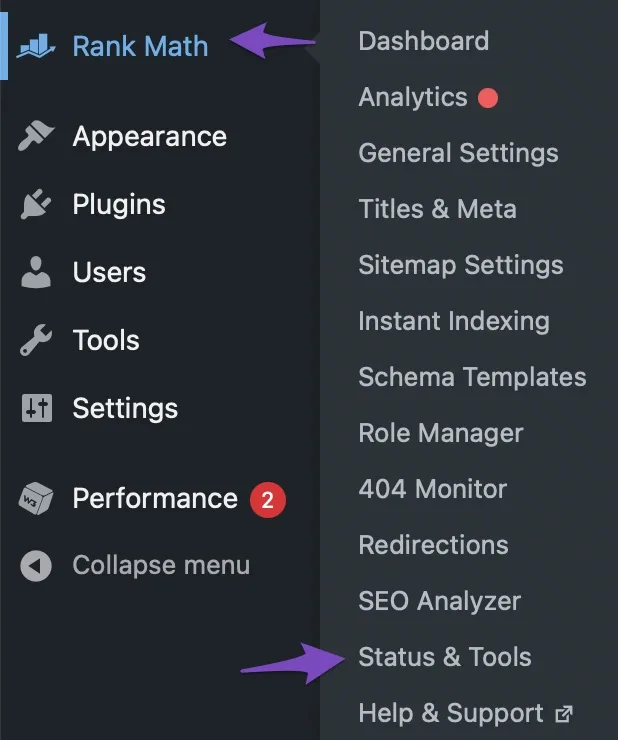
Task: Click the external link icon beside Help & Support
Action: tap(564, 714)
